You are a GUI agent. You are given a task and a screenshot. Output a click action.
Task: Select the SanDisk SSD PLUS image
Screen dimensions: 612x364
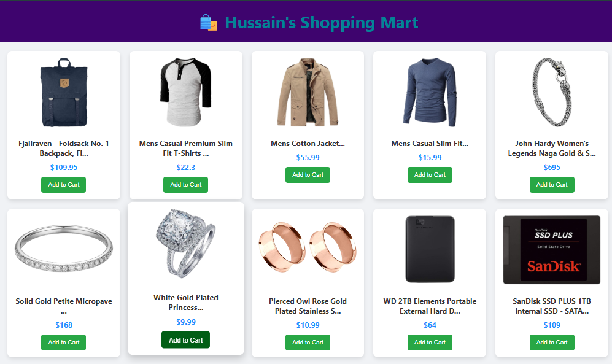[x=551, y=250]
